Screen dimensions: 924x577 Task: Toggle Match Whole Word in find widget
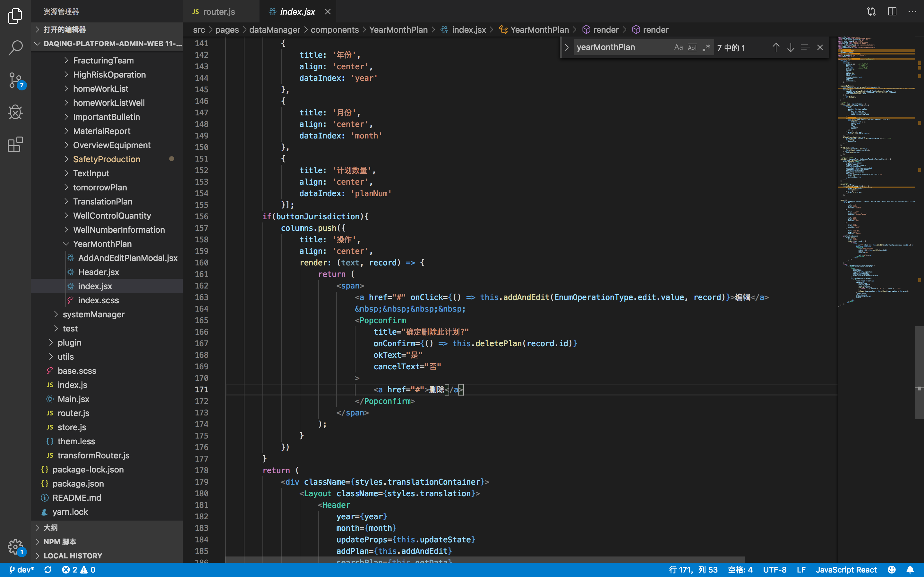[x=692, y=47]
